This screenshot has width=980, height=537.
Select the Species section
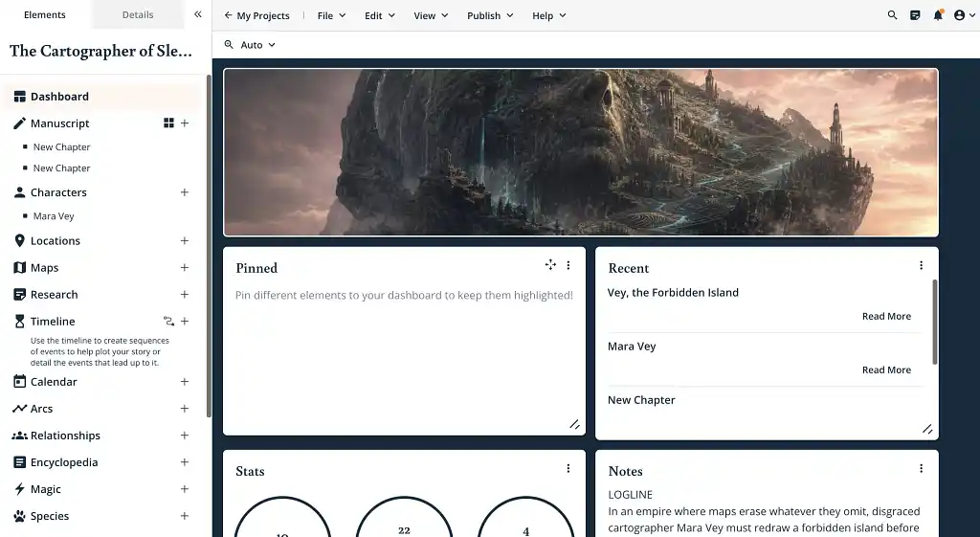pyautogui.click(x=50, y=516)
